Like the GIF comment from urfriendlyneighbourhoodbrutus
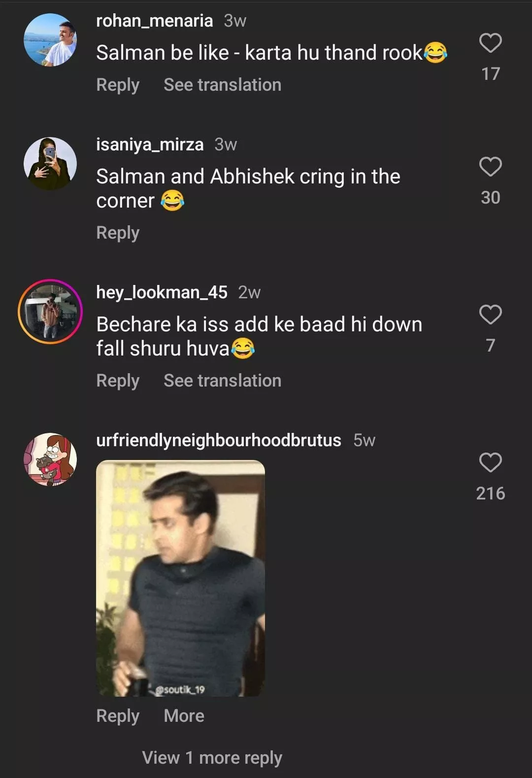 point(490,462)
